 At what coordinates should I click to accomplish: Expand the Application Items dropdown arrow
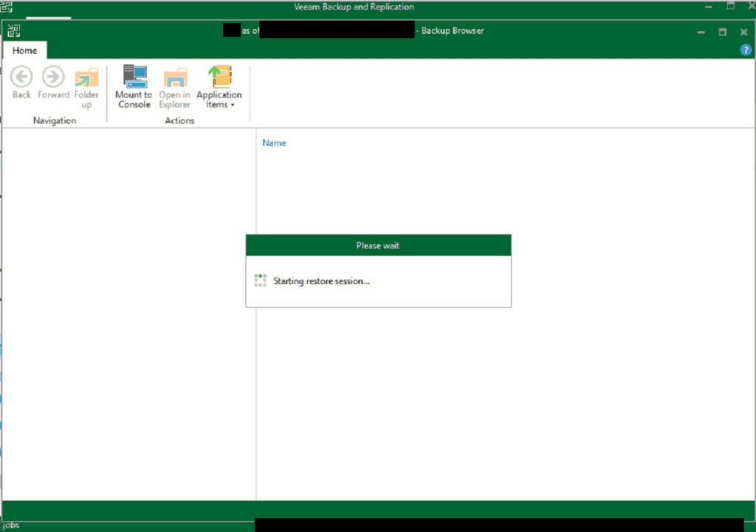click(233, 106)
